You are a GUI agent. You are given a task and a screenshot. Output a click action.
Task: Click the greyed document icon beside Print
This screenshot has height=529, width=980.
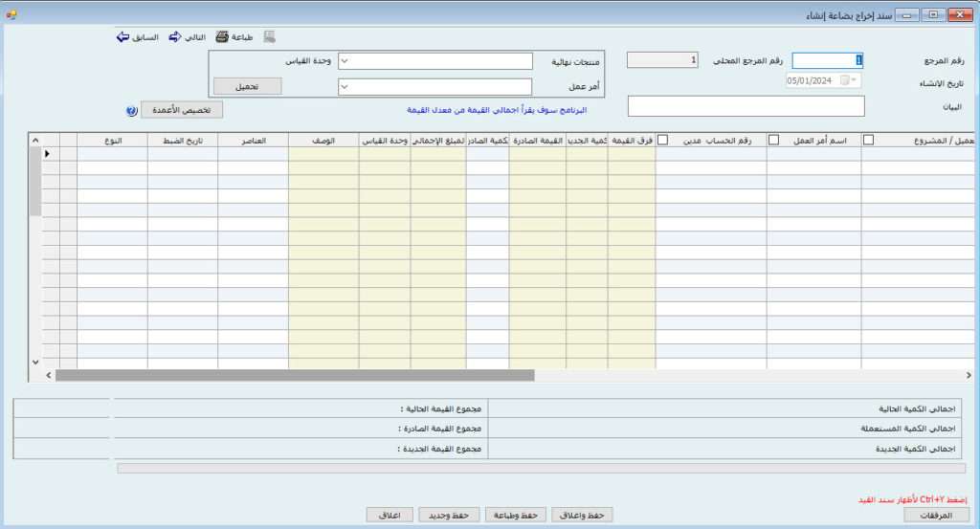point(270,37)
